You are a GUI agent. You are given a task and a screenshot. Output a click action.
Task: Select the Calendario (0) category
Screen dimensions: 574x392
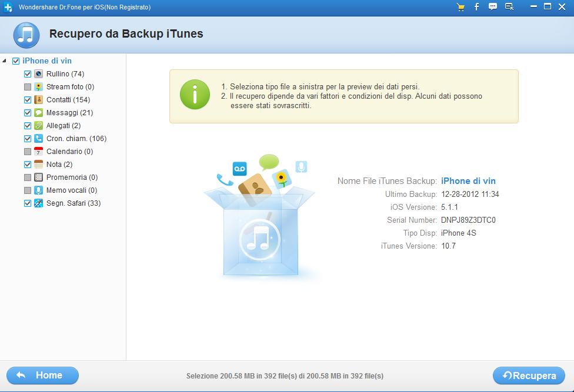69,152
